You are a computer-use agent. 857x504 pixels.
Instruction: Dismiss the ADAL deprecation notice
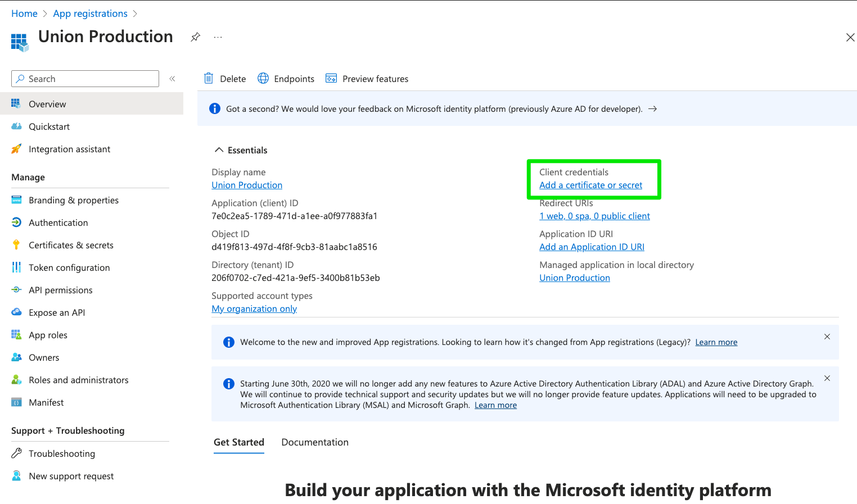tap(827, 378)
